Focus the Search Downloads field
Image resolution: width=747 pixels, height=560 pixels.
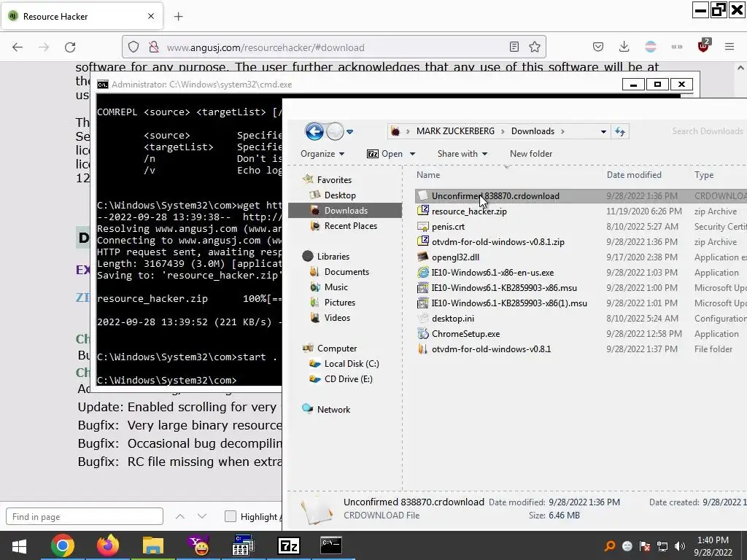708,131
